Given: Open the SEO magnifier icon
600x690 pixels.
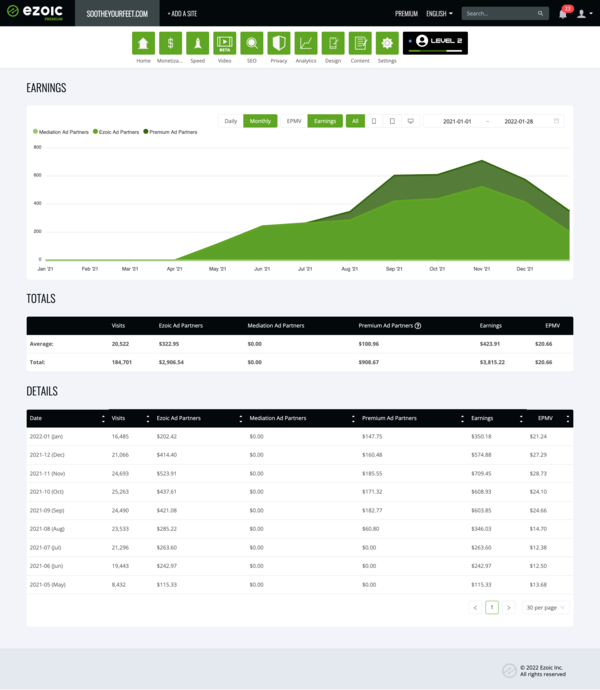Looking at the screenshot, I should (251, 43).
